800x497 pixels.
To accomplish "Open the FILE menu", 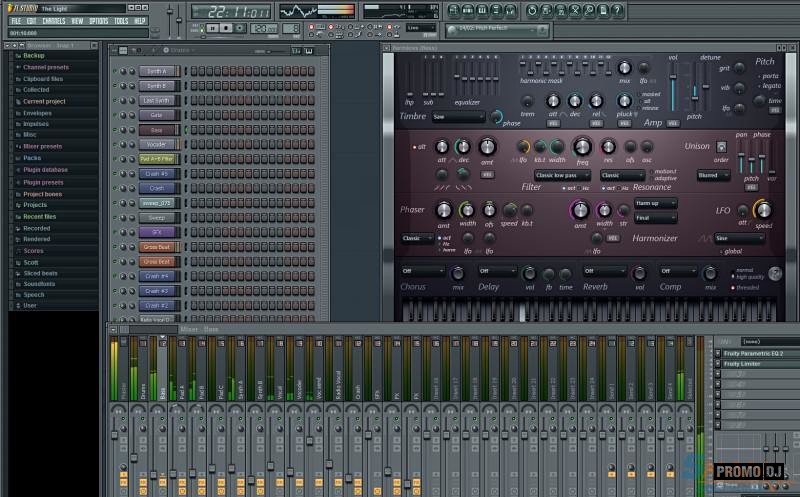I will pyautogui.click(x=16, y=21).
